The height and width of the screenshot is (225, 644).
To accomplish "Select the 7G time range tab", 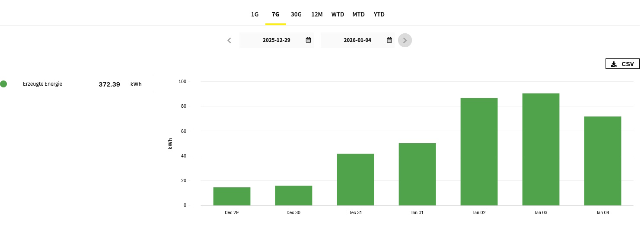I will (x=275, y=14).
